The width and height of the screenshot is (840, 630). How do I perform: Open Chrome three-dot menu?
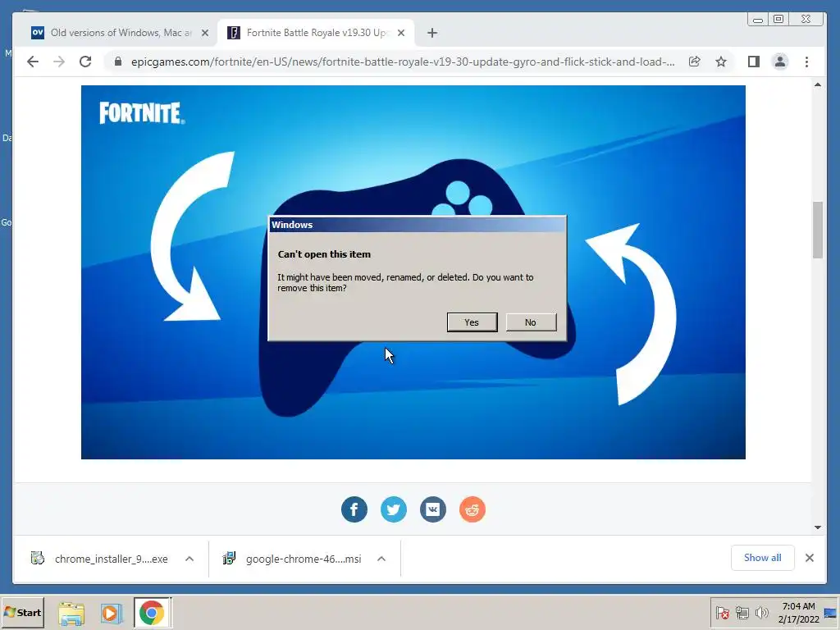[x=807, y=62]
